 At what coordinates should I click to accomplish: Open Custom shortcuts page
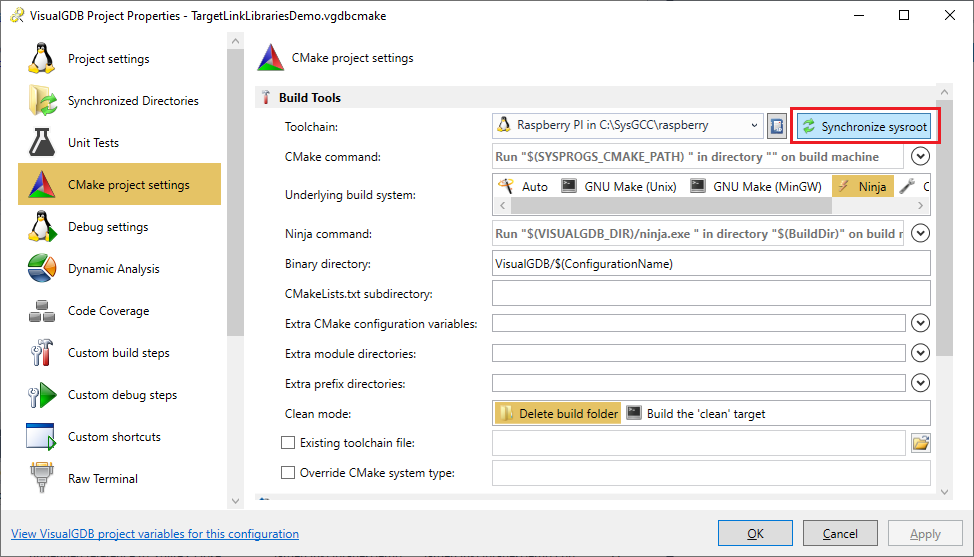click(119, 437)
